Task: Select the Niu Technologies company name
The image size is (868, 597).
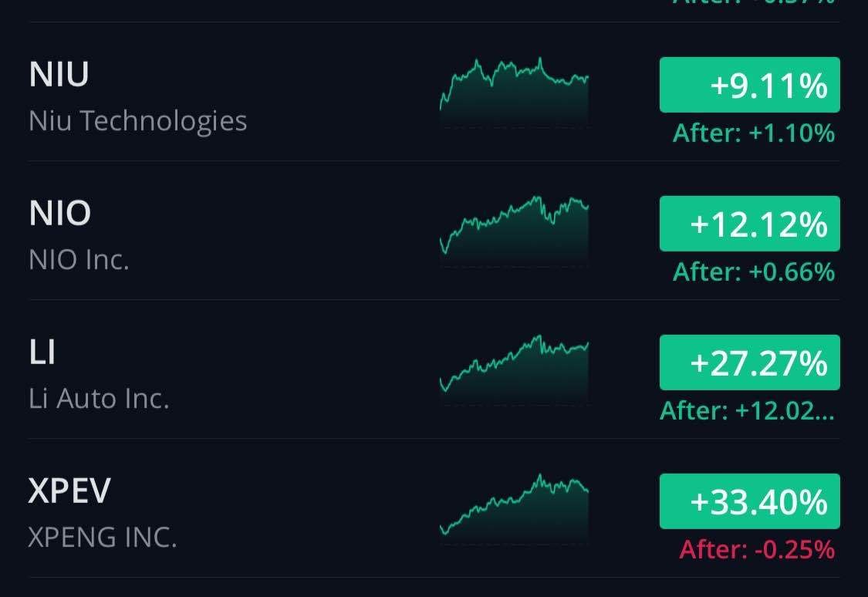Action: (137, 121)
